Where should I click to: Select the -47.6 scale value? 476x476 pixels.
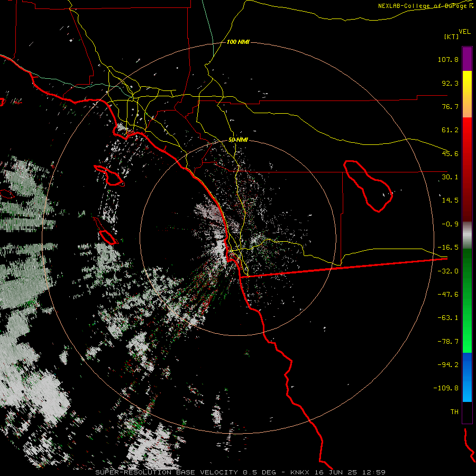coord(448,294)
